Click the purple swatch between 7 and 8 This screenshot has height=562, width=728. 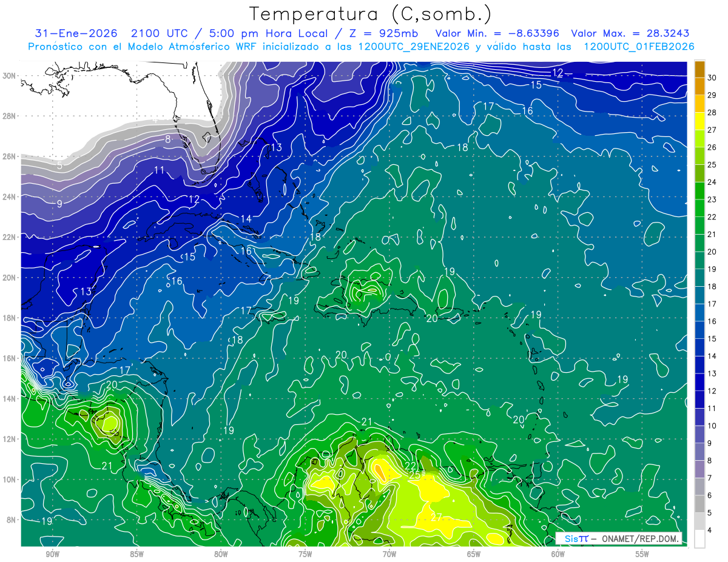pos(699,469)
